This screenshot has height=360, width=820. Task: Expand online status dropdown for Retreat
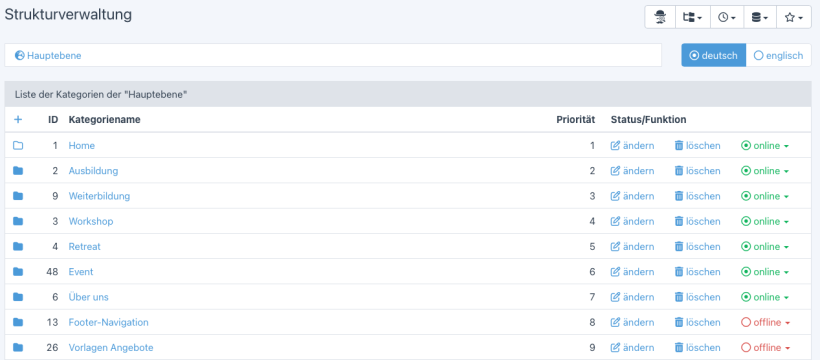click(765, 247)
